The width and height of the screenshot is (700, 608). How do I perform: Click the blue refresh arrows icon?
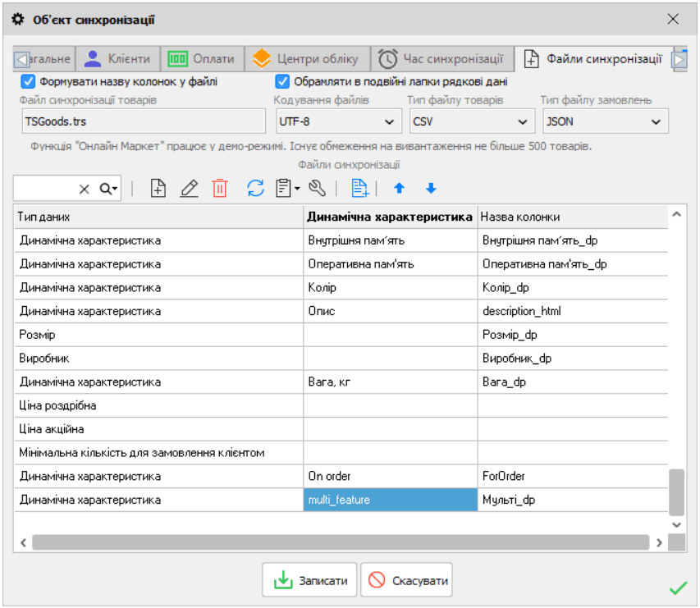256,189
